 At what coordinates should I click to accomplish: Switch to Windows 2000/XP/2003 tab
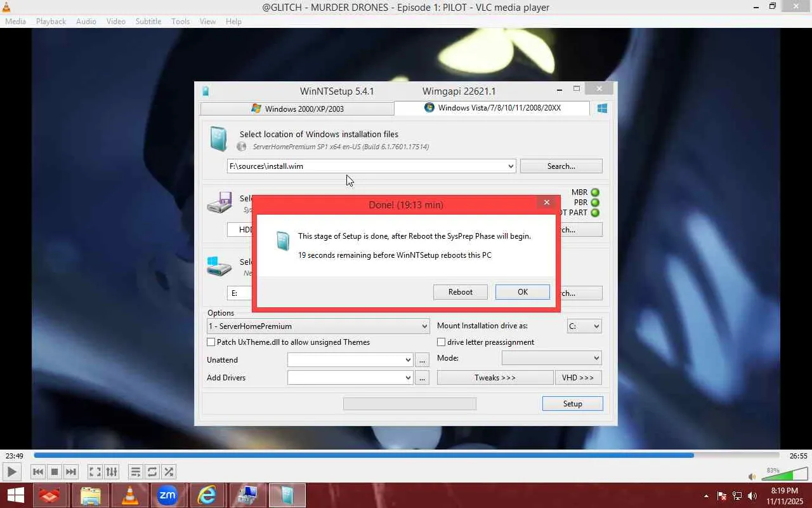(297, 109)
